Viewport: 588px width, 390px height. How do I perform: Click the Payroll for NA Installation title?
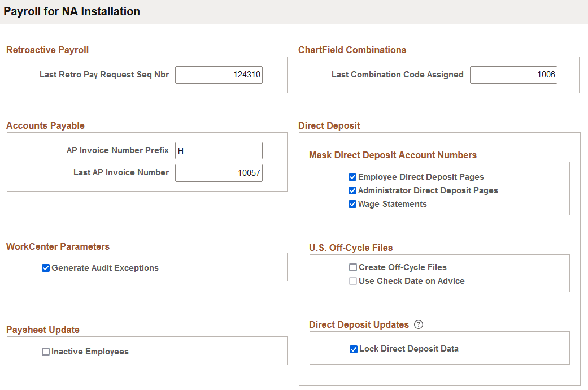pos(72,11)
